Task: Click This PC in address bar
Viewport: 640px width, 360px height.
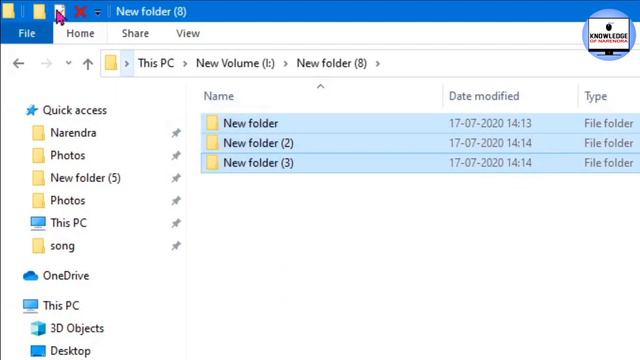Action: point(156,63)
